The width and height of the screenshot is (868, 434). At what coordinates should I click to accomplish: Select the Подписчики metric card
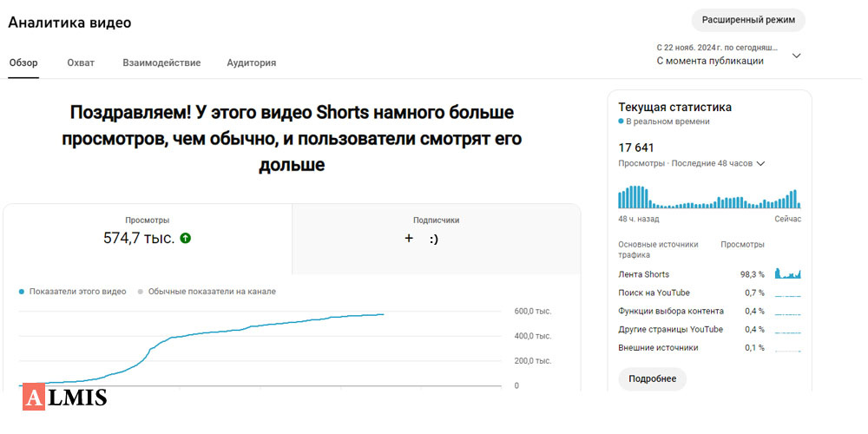coord(437,239)
